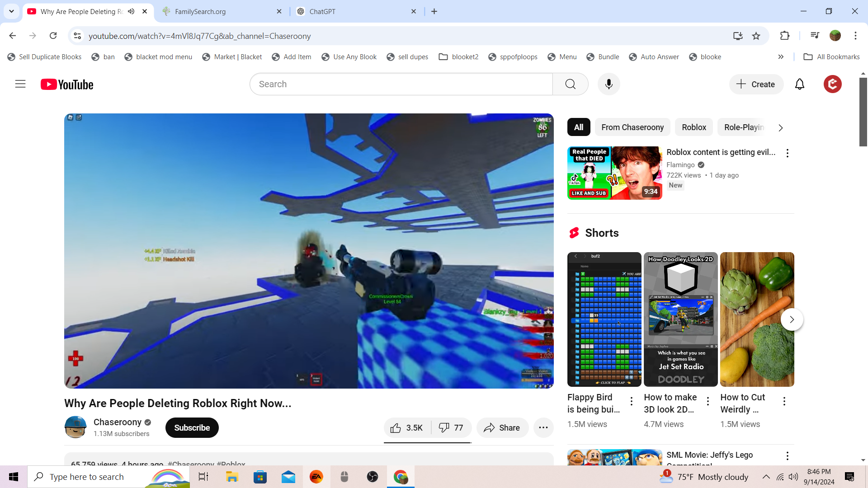868x488 pixels.
Task: Open more actions ellipsis below the video
Action: [543, 428]
